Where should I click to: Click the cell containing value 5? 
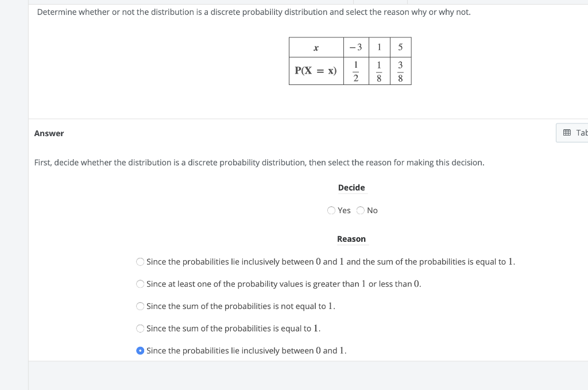tap(400, 47)
